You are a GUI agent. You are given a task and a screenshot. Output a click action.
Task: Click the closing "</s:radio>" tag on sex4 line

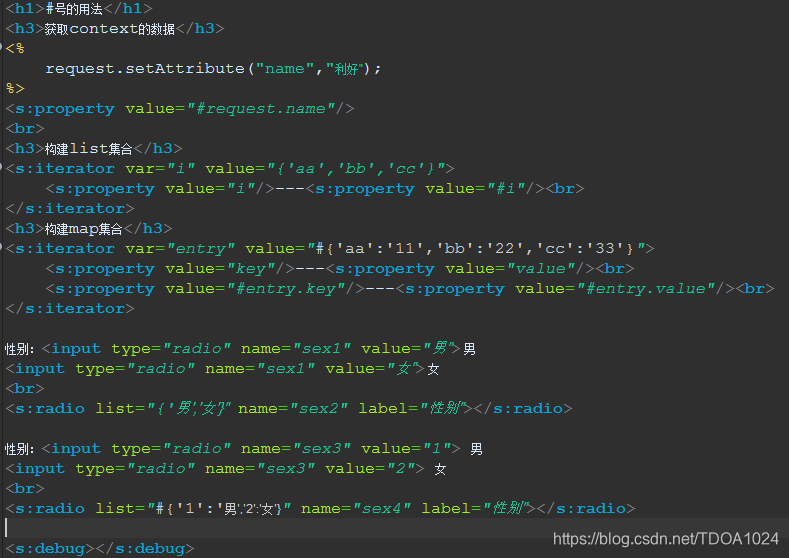[586, 508]
